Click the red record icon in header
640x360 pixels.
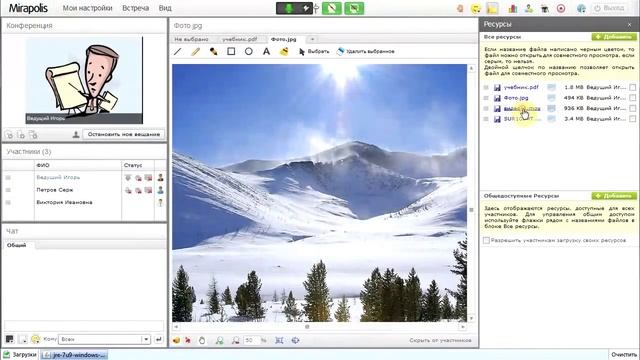(561, 8)
